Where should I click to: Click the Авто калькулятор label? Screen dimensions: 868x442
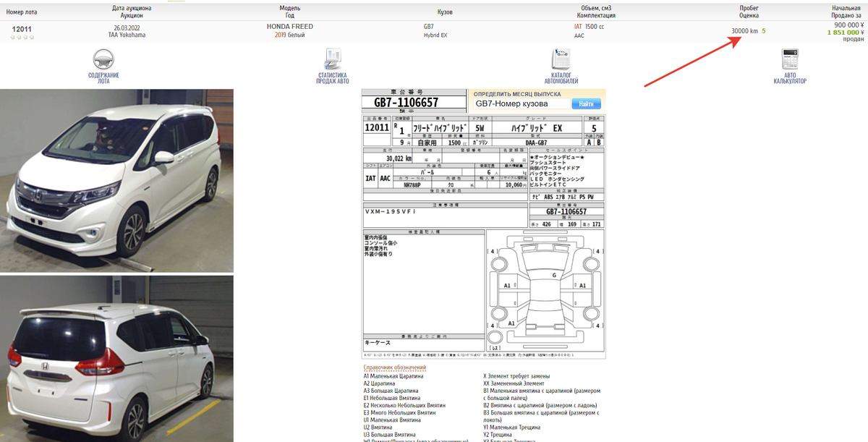click(790, 78)
